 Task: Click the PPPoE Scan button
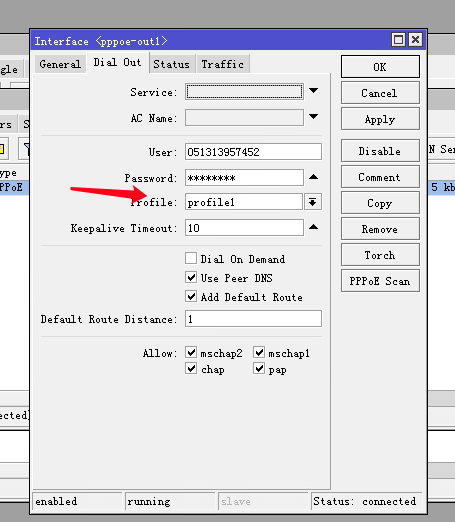click(x=380, y=281)
